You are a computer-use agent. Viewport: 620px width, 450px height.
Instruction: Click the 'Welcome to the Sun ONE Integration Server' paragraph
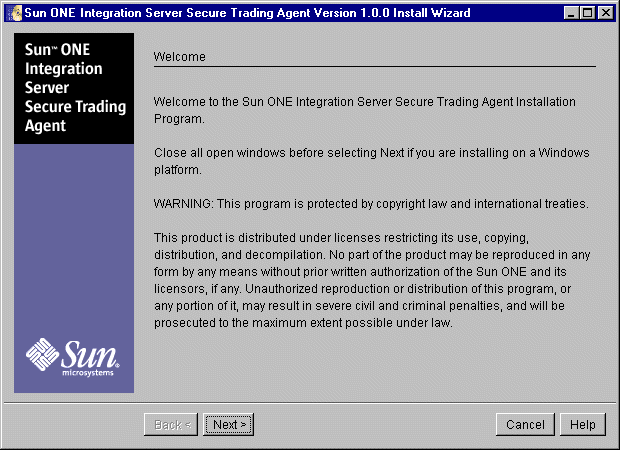click(x=365, y=110)
